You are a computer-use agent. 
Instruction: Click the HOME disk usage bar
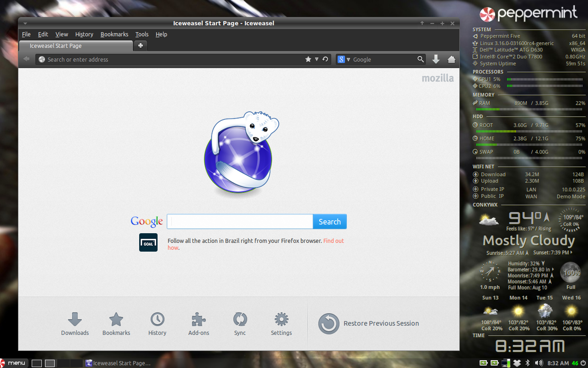point(529,145)
